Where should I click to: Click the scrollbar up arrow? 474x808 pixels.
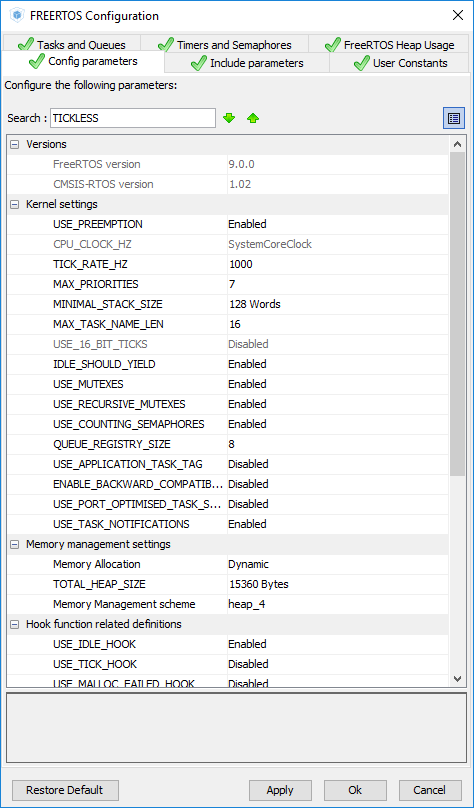[x=457, y=145]
